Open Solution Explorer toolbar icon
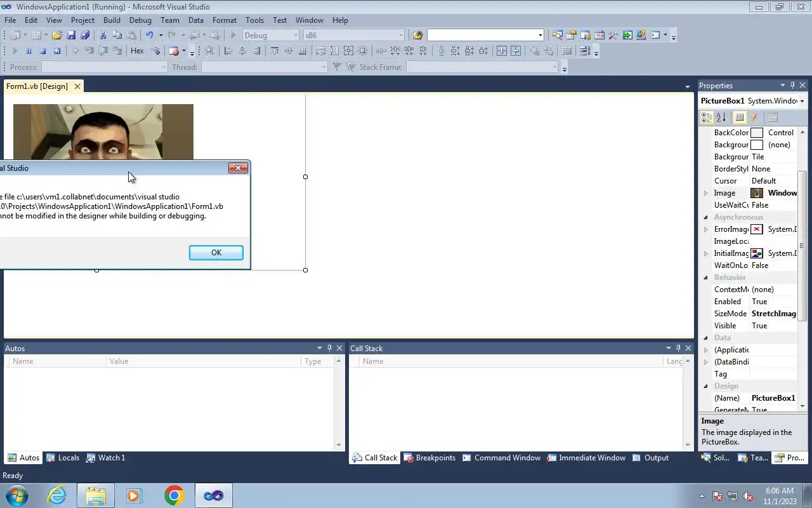The height and width of the screenshot is (508, 812). coord(558,36)
